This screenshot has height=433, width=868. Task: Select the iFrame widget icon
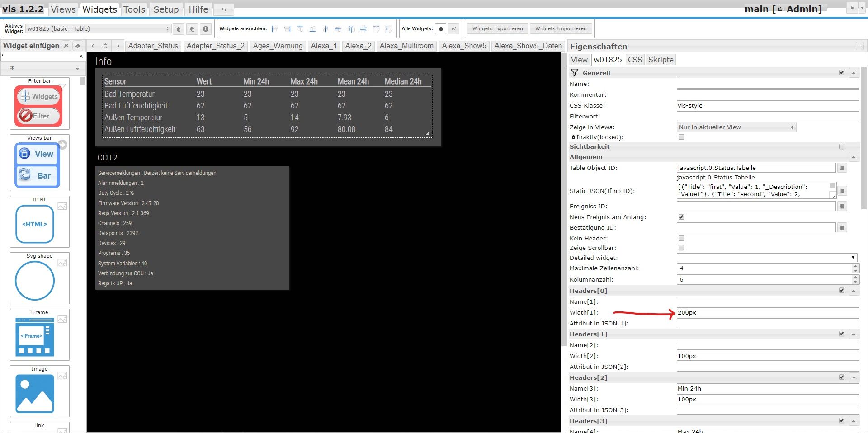pos(34,336)
